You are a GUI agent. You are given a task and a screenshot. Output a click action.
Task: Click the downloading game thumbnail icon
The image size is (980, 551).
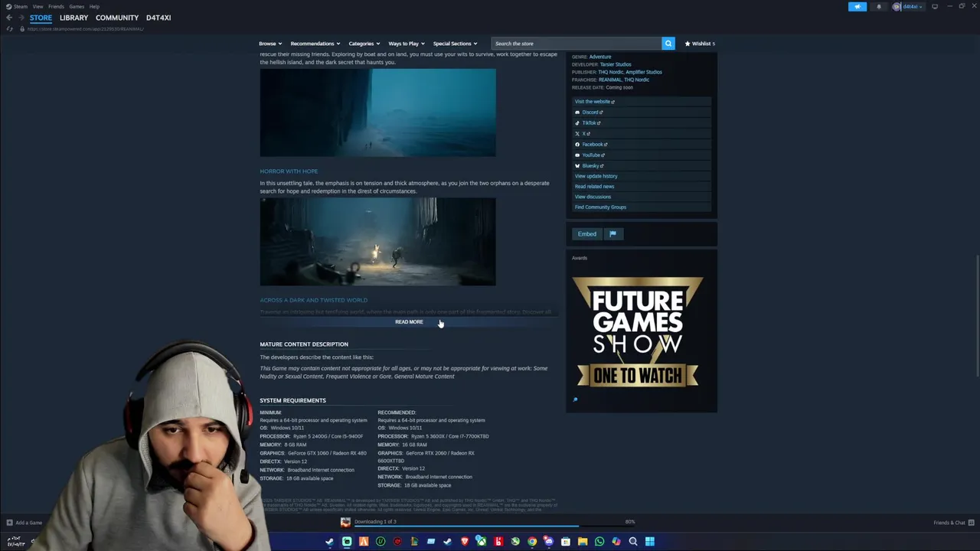coord(345,522)
